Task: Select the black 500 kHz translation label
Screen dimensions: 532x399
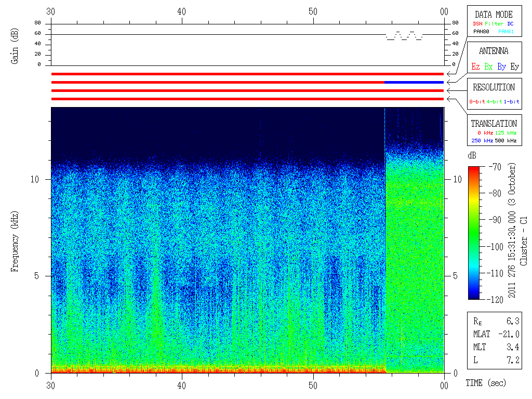Action: click(506, 140)
